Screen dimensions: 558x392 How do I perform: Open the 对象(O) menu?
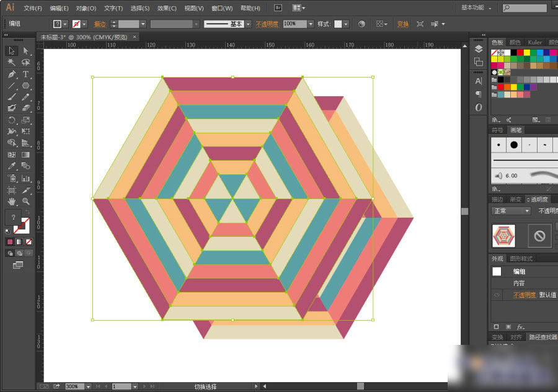(x=86, y=8)
